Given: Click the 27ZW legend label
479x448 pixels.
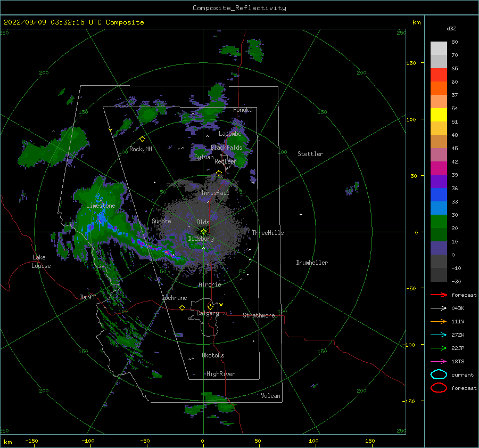Looking at the screenshot, I should click(458, 335).
